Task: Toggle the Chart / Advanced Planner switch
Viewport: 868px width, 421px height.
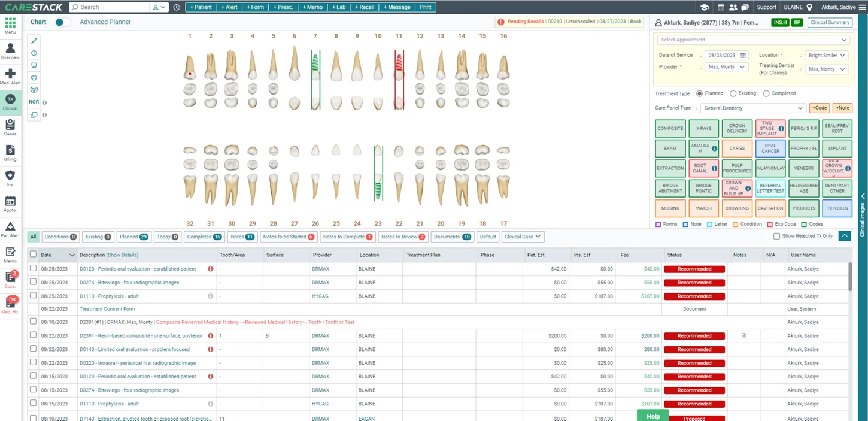Action: (x=62, y=22)
